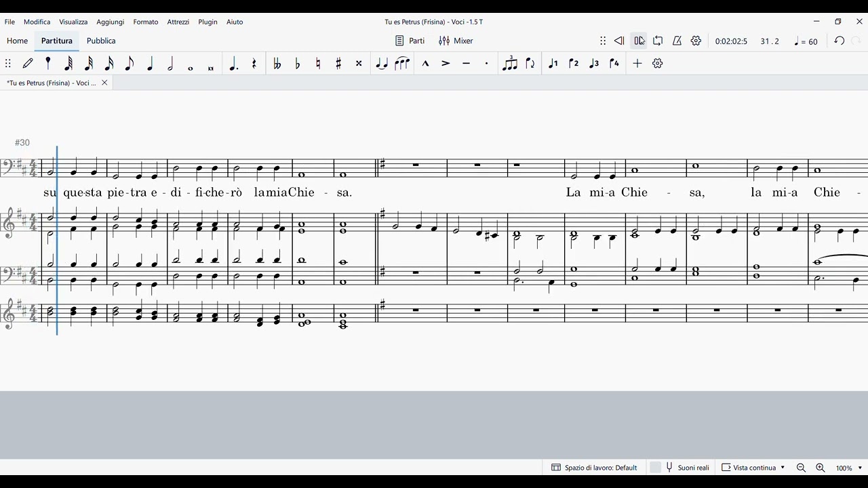Click the 0:02:02:5 playback time field

click(x=731, y=41)
